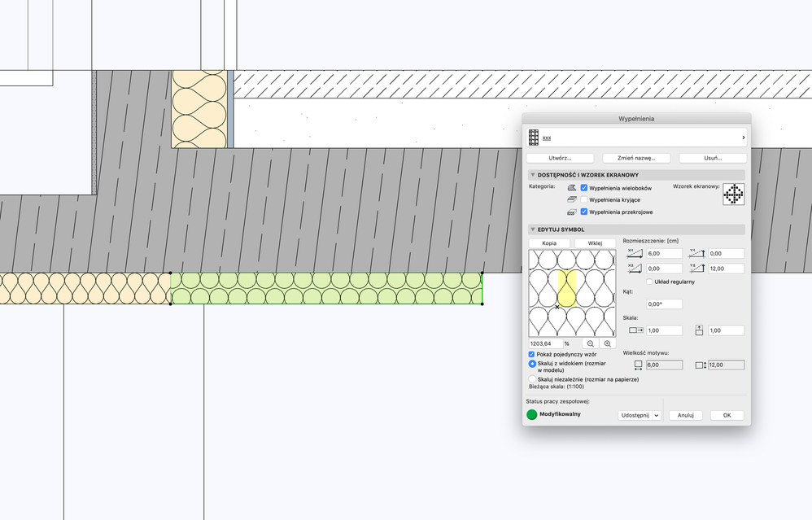This screenshot has width=812, height=520.
Task: Click the motif height field 12,00
Action: [x=727, y=365]
